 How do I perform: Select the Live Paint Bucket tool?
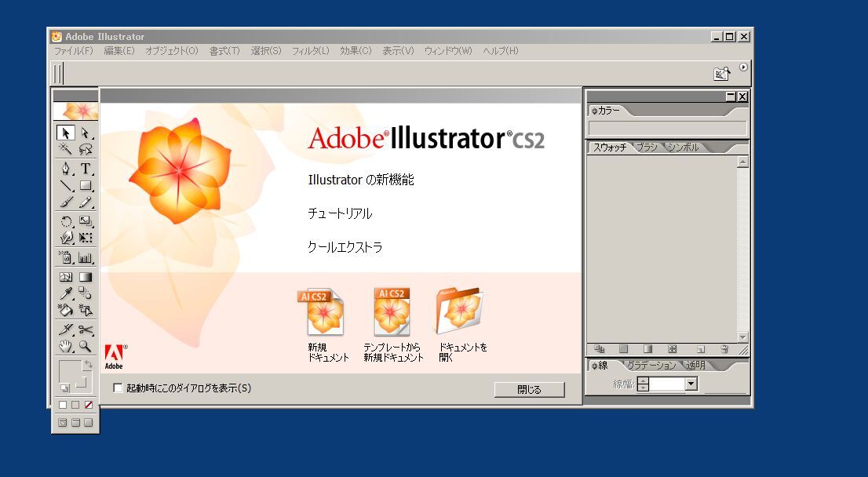point(65,310)
